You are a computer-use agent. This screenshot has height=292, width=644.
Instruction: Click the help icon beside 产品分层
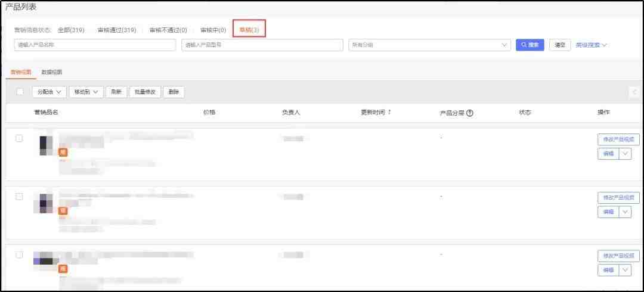(x=470, y=113)
